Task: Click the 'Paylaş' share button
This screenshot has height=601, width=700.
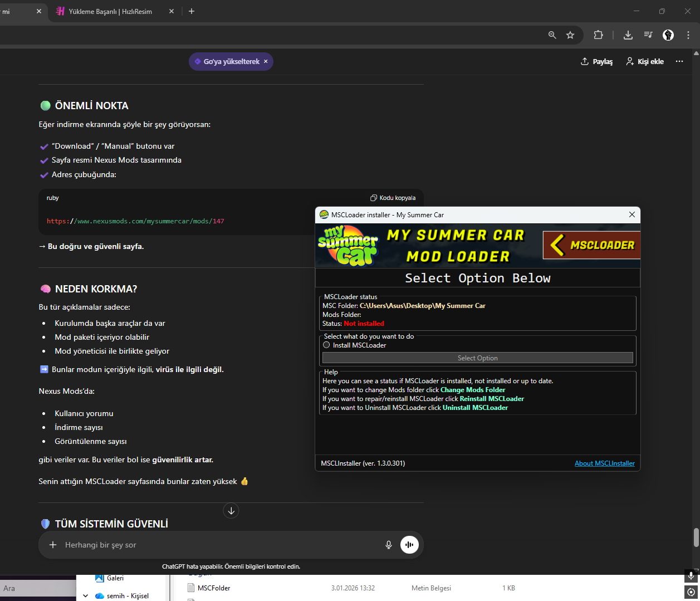Action: tap(596, 61)
